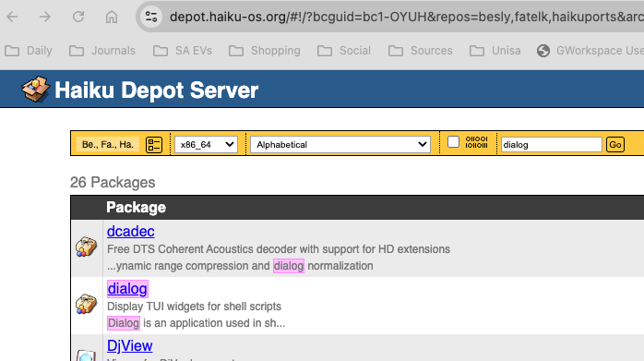Expand the x86_64 architecture dropdown
The height and width of the screenshot is (361, 644).
click(206, 145)
